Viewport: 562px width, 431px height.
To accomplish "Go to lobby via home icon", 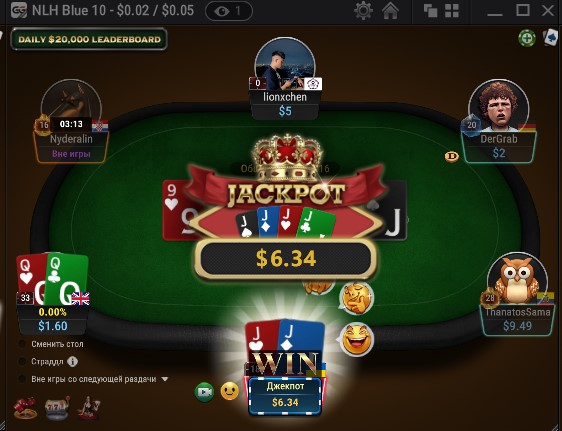I will (x=390, y=10).
